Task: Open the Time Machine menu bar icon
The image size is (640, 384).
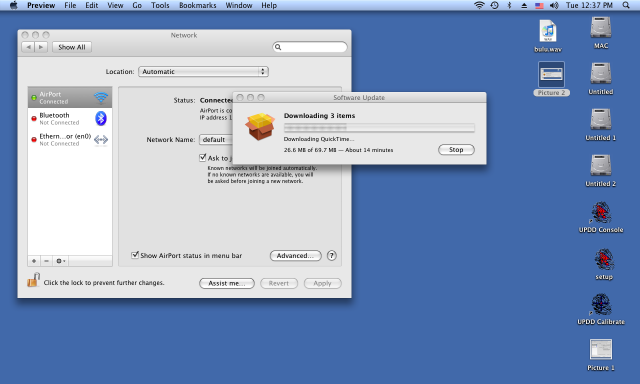Action: (494, 5)
